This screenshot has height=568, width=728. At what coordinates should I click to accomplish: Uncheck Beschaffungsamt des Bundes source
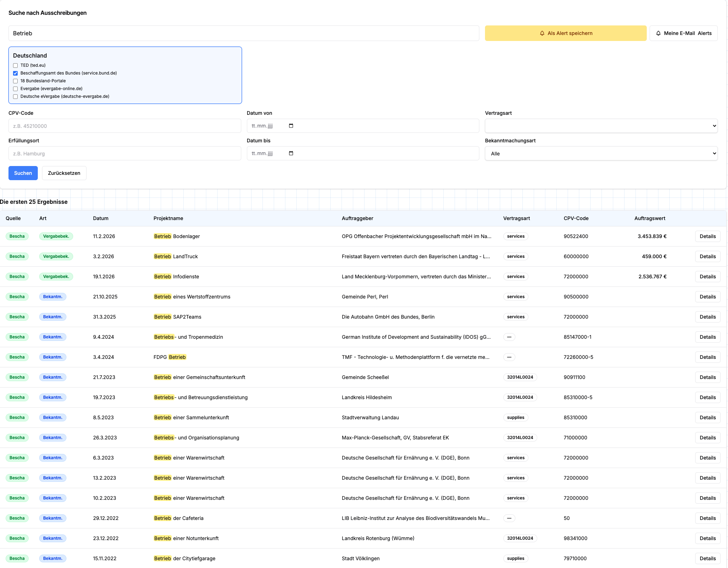[15, 73]
